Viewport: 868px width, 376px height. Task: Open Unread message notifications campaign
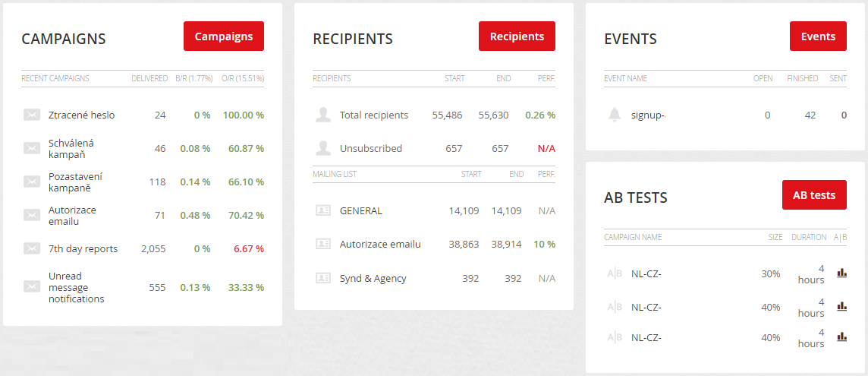77,287
